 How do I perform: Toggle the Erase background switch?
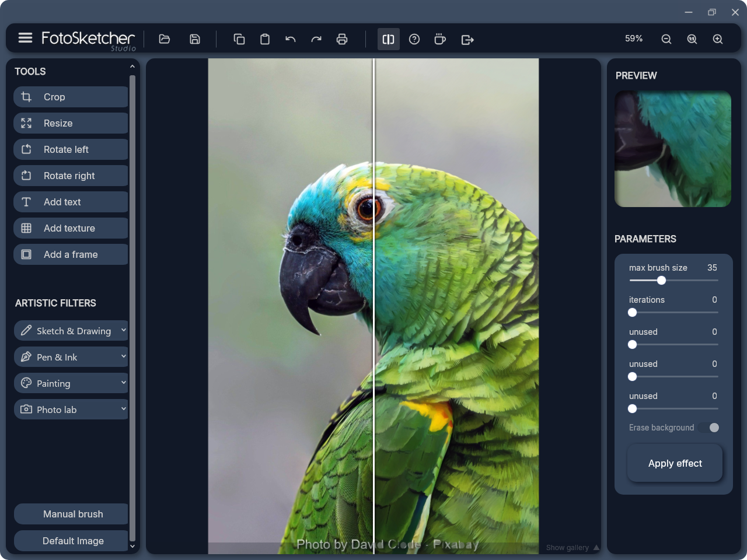(x=709, y=428)
